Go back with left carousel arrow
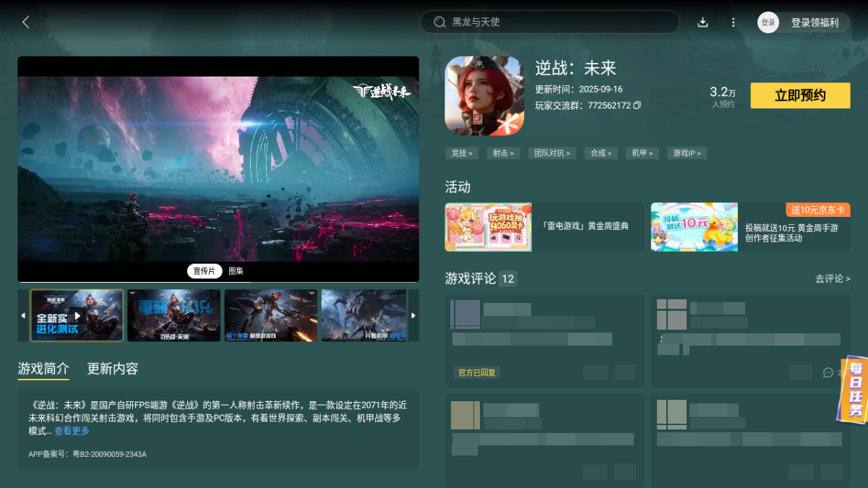Viewport: 868px width, 488px height. (22, 315)
